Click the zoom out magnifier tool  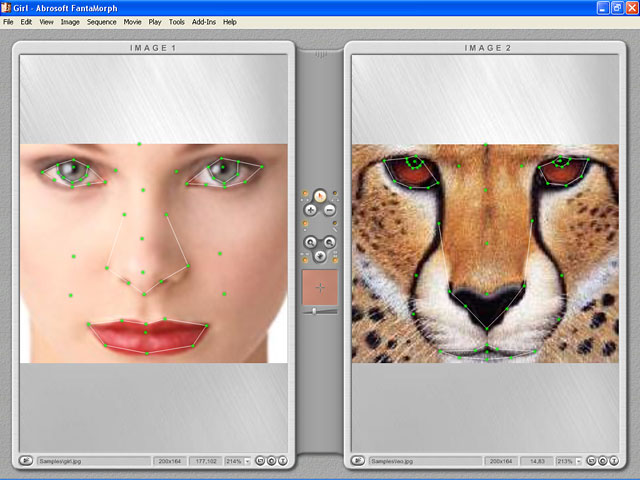[329, 242]
